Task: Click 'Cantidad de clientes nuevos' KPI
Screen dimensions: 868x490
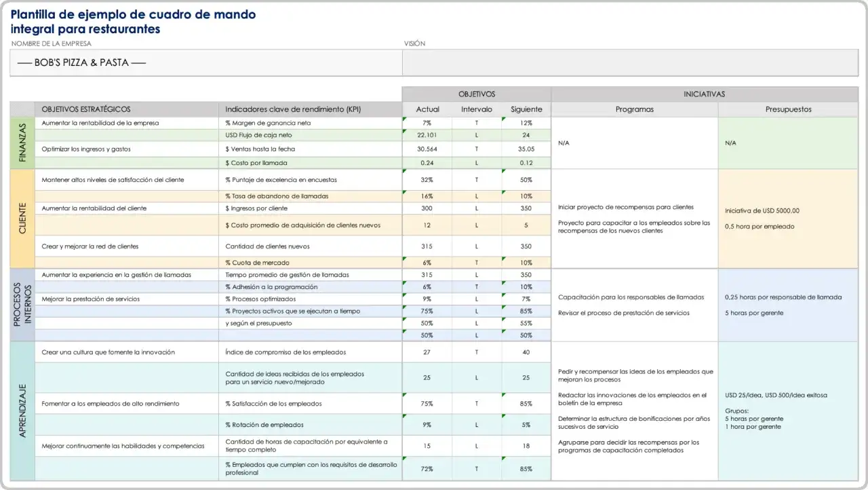Action: tap(267, 246)
